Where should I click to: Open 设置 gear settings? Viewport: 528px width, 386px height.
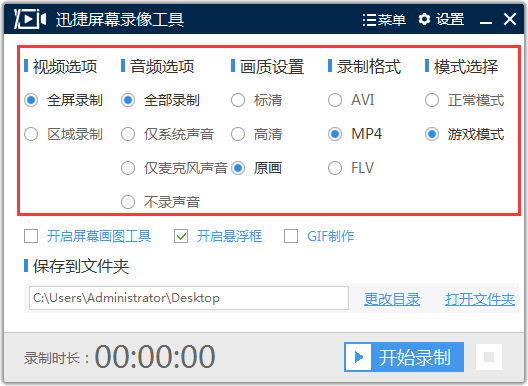click(x=441, y=19)
